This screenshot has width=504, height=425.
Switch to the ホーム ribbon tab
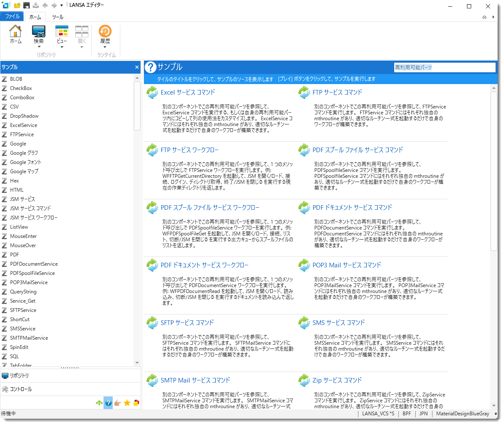point(35,17)
